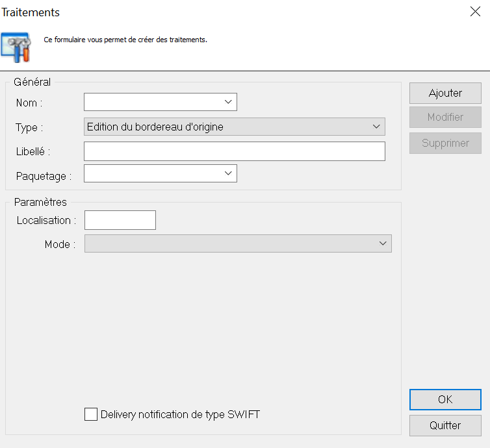Enable Delivery notification de type SWIFT checkbox
This screenshot has height=448, width=490.
point(91,414)
